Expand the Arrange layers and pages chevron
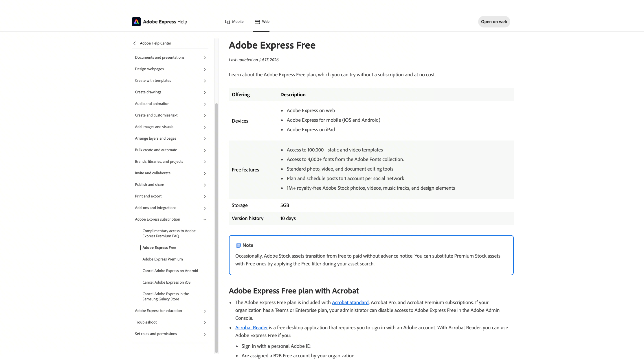Screen dimensions: 644x364 [x=205, y=139]
